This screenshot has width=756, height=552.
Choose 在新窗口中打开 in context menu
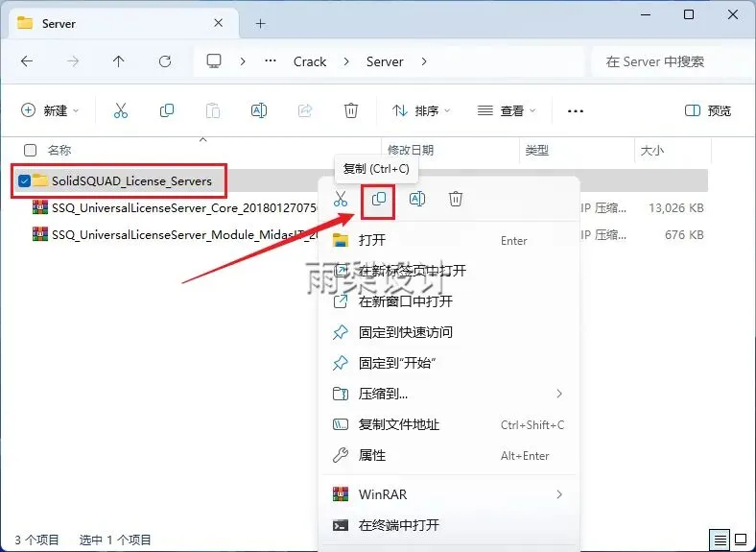coord(449,301)
